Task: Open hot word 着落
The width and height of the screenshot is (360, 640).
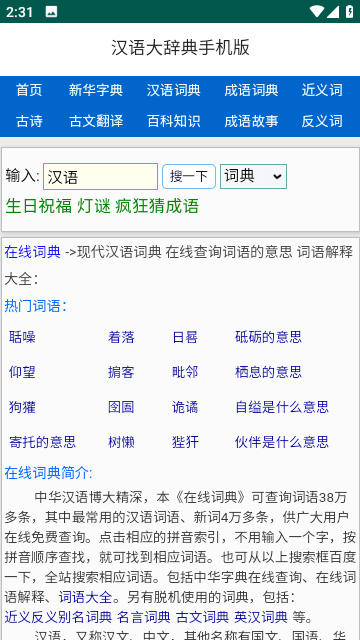Action: 121,337
